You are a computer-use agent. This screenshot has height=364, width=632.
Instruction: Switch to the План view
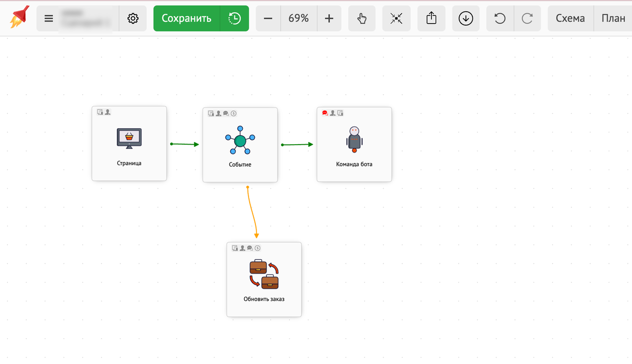[x=613, y=18]
